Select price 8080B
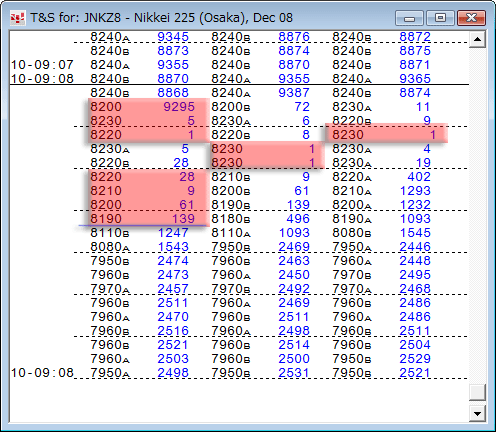 click(x=352, y=233)
